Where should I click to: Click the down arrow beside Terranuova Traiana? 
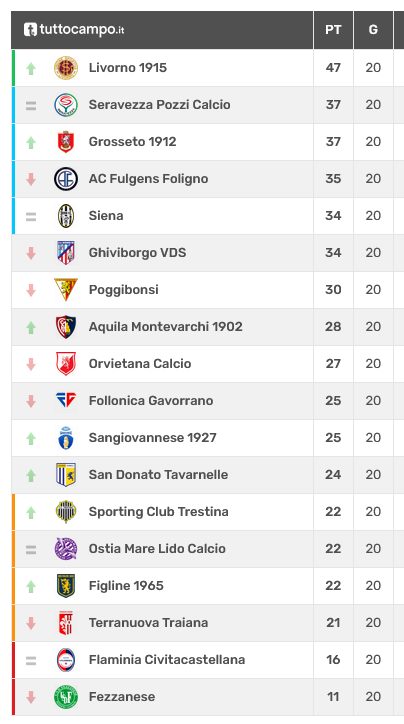[31, 623]
